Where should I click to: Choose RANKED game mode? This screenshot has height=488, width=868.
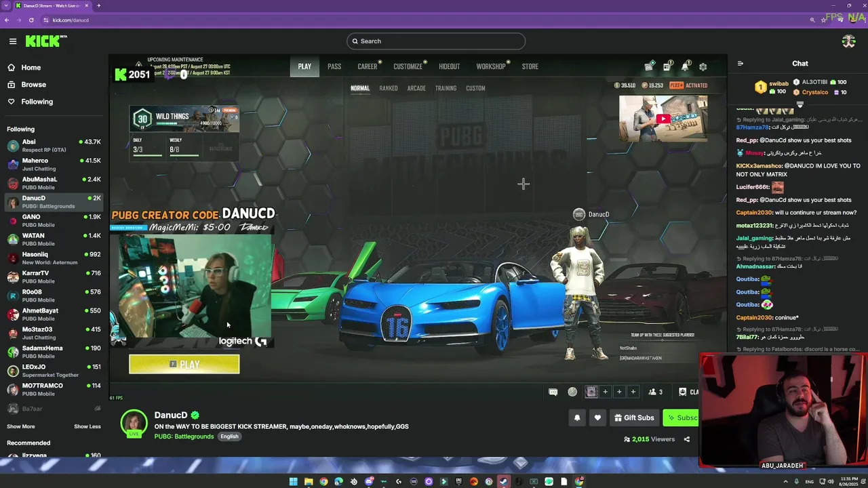point(389,88)
